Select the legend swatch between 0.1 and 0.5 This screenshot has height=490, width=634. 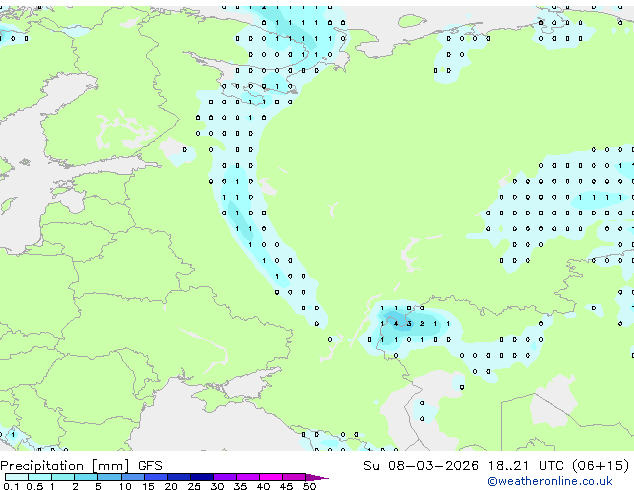(17, 477)
